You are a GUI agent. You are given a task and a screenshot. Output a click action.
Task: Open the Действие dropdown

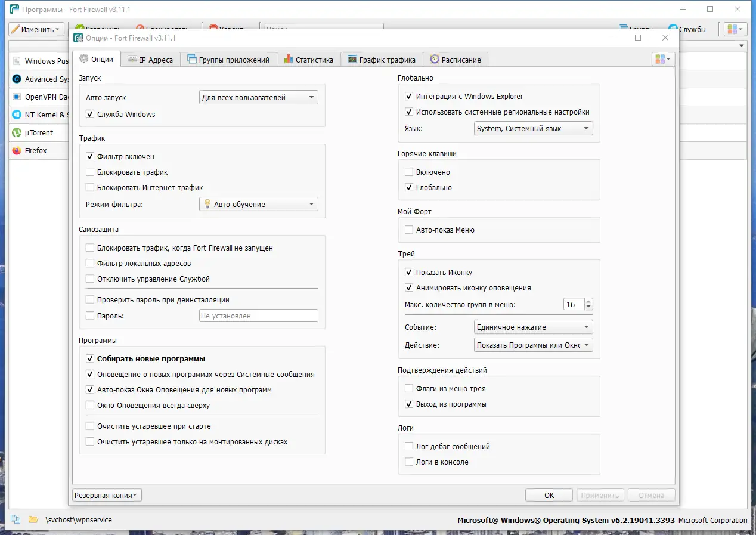[533, 345]
